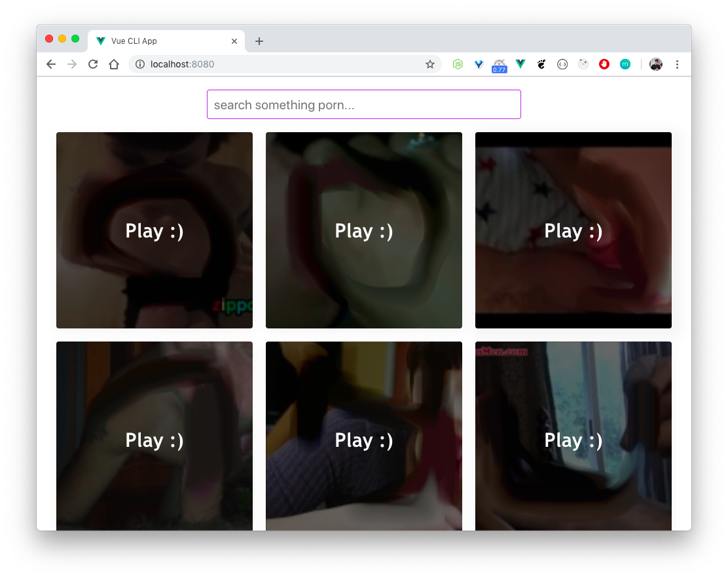
Task: Select the Vue CLI App tab
Action: click(166, 41)
